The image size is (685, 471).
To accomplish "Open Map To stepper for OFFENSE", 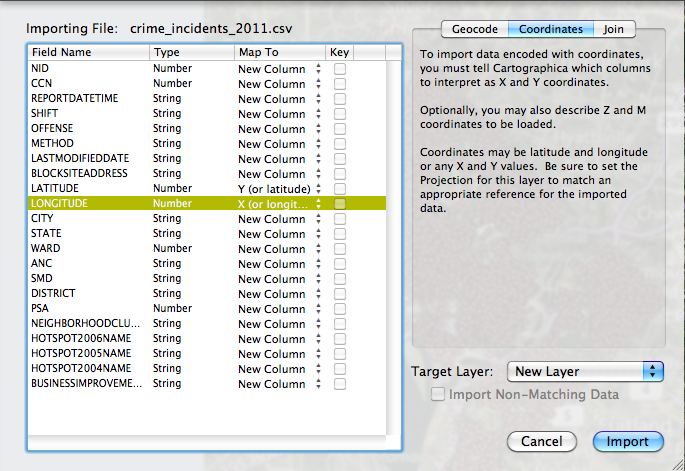I will 319,129.
